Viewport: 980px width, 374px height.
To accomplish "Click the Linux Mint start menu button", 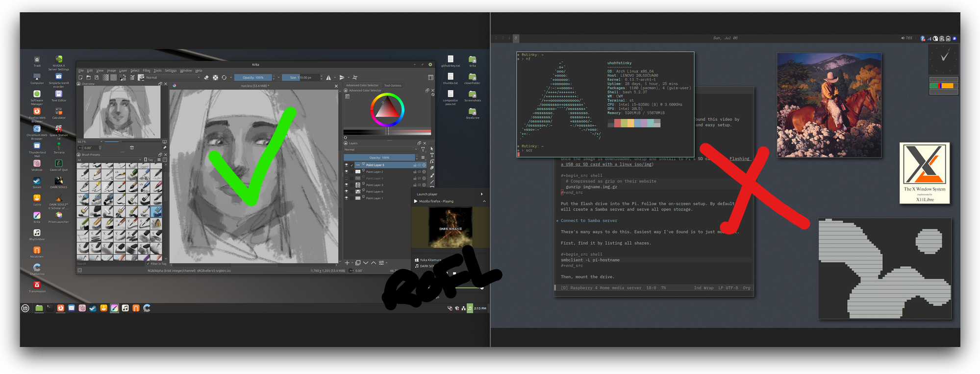I will pos(25,308).
